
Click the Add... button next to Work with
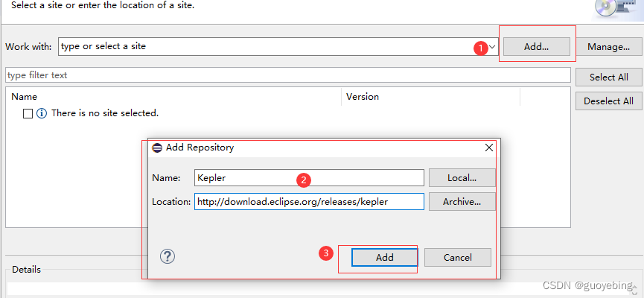[x=536, y=47]
